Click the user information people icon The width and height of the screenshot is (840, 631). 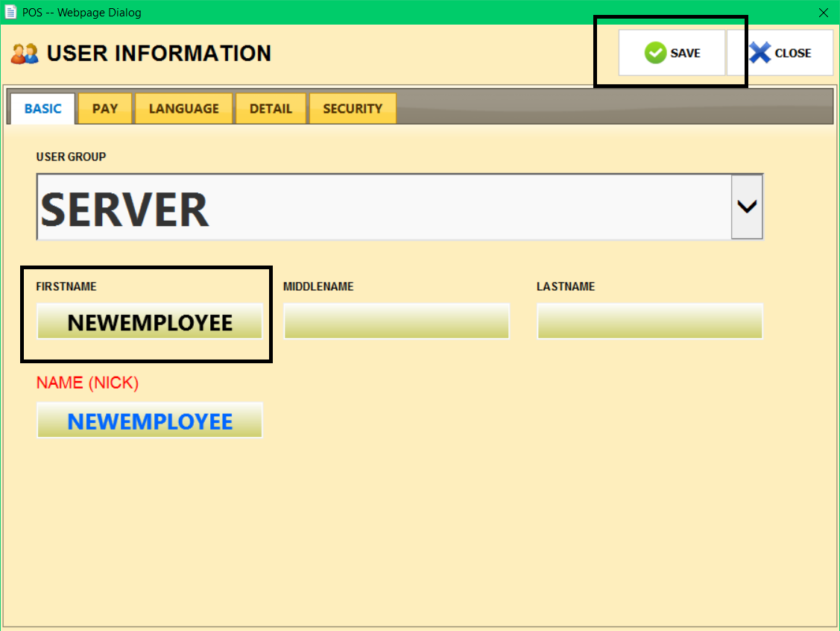coord(25,54)
